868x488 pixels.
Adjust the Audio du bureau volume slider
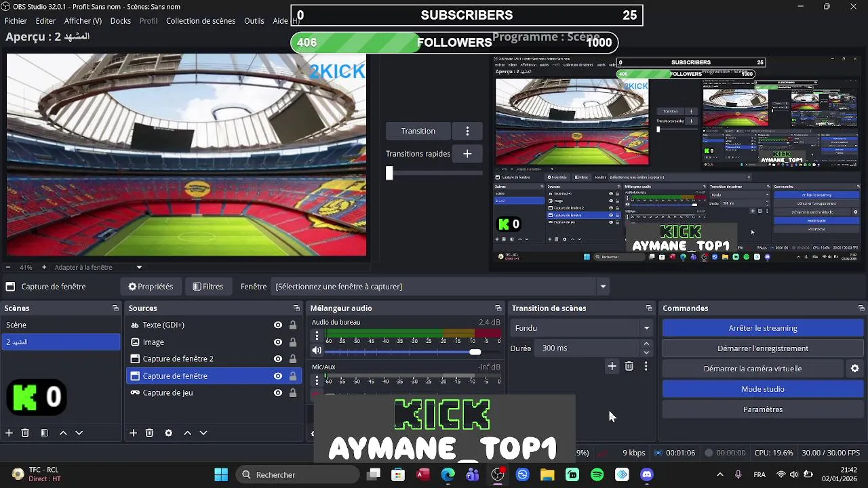475,352
